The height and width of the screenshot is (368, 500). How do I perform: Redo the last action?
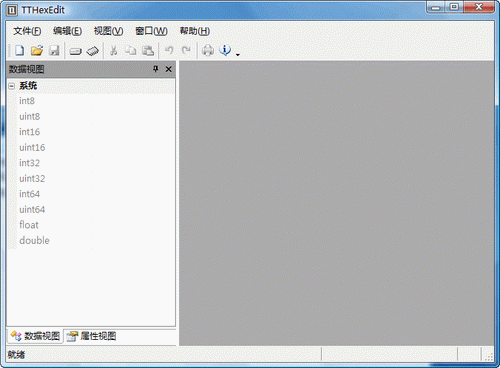186,50
